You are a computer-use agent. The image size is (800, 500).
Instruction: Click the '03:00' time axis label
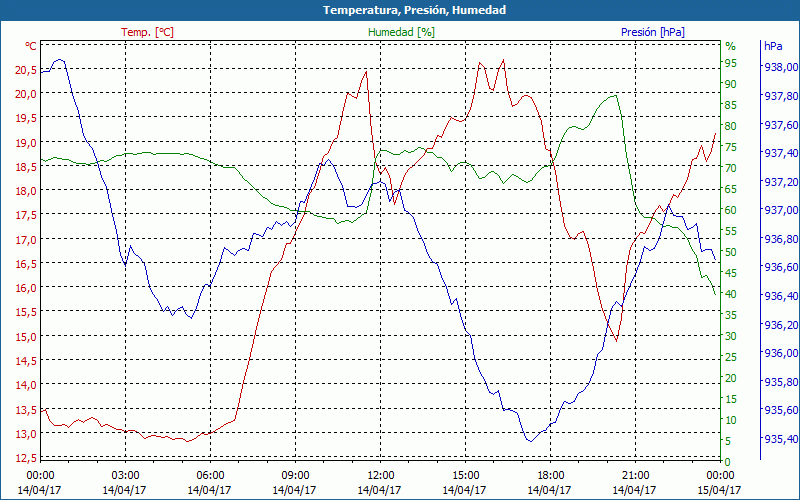click(x=125, y=475)
